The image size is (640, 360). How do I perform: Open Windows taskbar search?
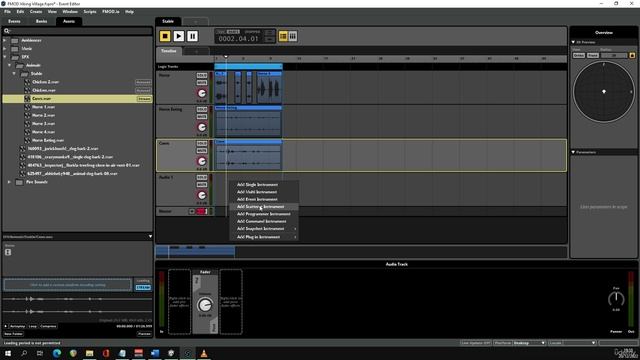24,353
